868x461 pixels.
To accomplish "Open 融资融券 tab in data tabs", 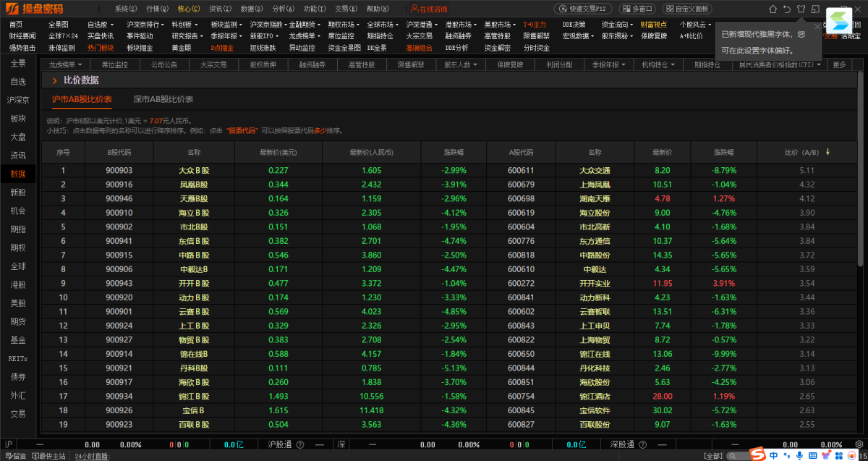I will [312, 64].
